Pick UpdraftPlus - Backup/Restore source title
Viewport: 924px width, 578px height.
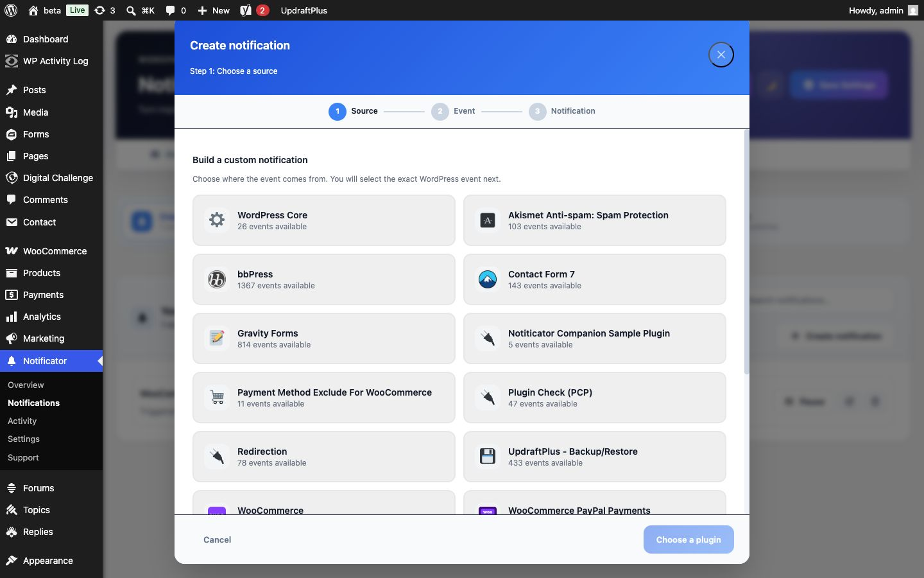click(573, 451)
